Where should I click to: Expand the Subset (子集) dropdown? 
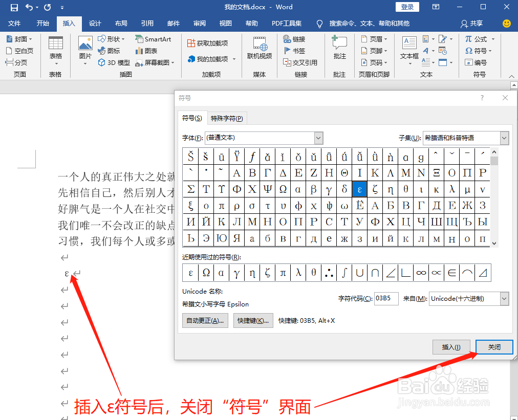click(x=504, y=138)
